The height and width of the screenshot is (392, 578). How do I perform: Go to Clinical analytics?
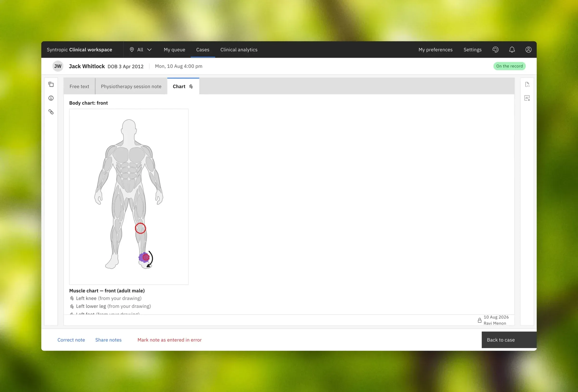pos(239,50)
